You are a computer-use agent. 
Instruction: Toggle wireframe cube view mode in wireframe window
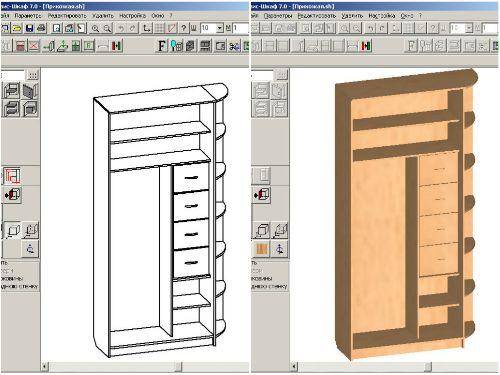tap(13, 230)
